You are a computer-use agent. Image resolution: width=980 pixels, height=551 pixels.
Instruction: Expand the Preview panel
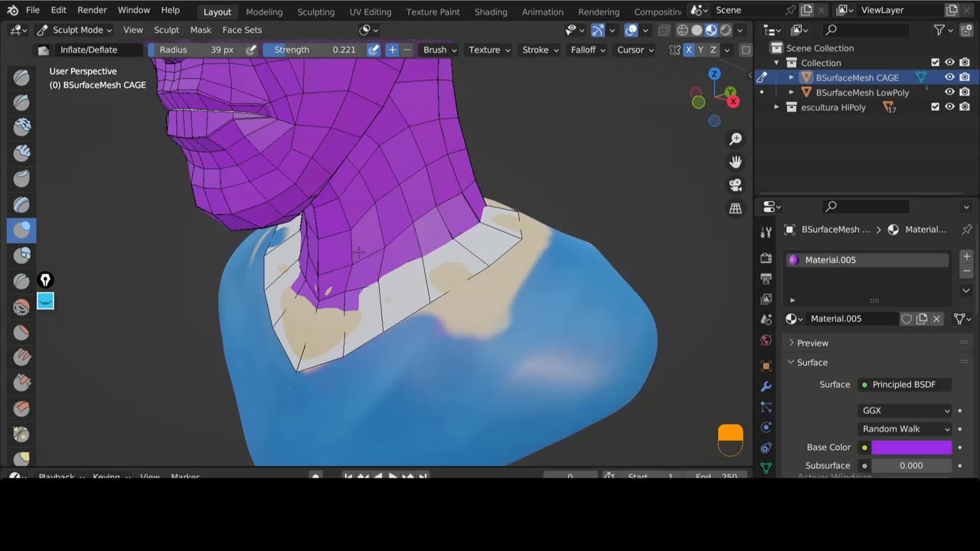[812, 343]
